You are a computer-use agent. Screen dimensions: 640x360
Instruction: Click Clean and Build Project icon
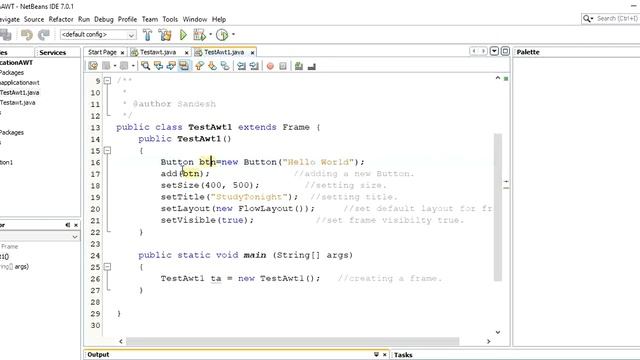click(x=165, y=35)
